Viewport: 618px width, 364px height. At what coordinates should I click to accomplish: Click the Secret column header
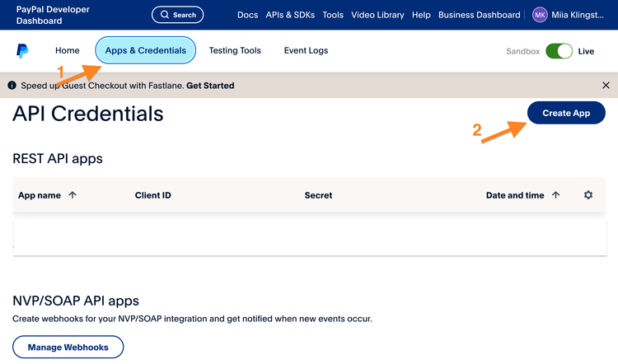coord(318,195)
